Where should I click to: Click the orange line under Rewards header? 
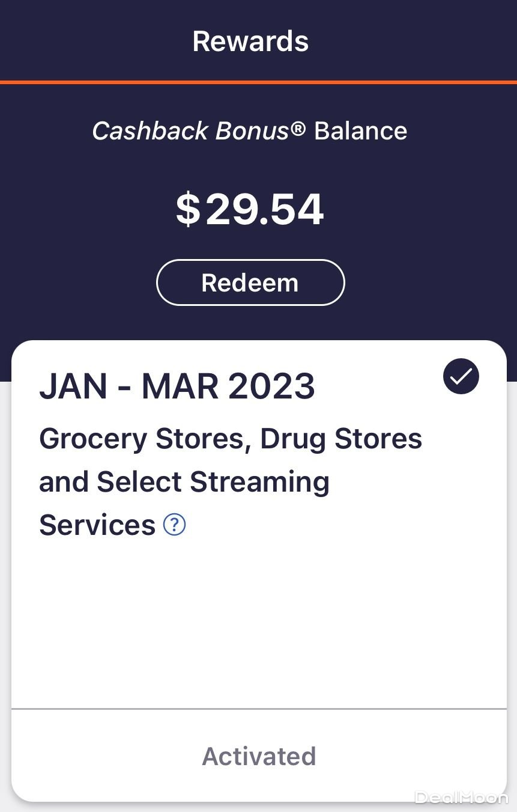(258, 82)
